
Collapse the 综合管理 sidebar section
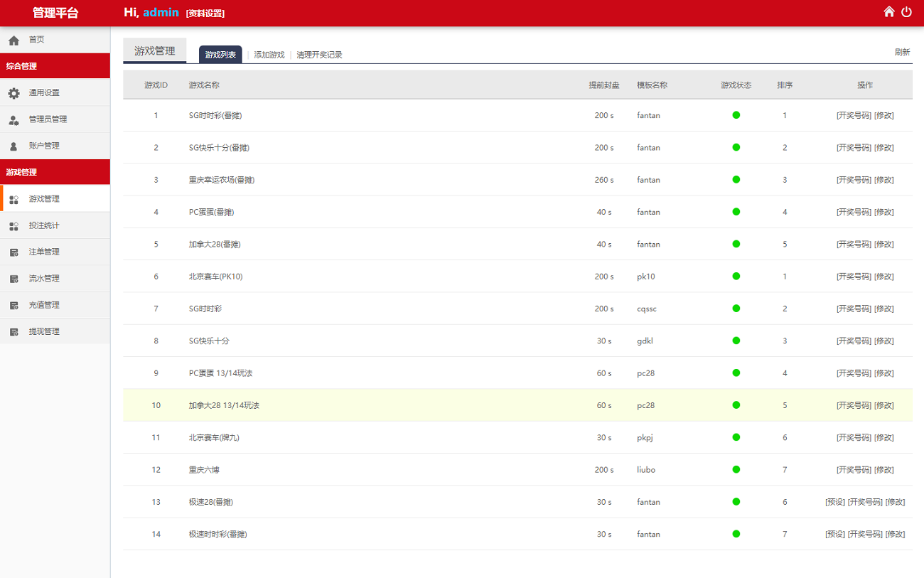(x=55, y=66)
